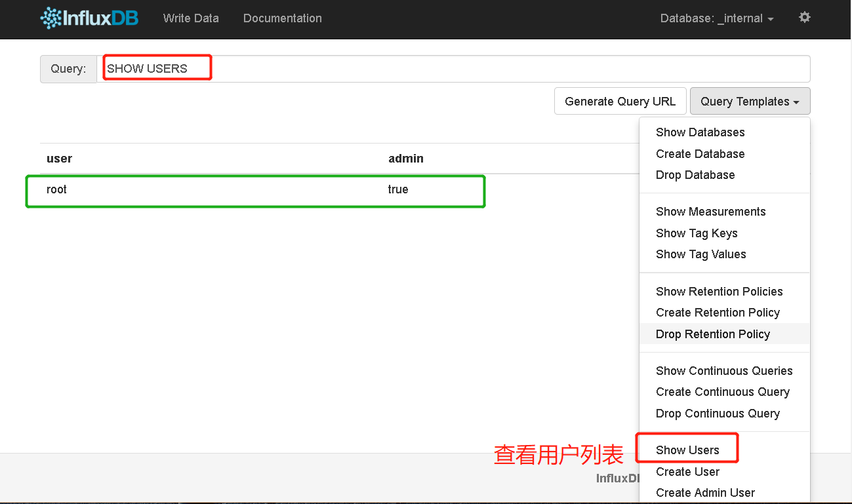Click the 'user' column header
Image resolution: width=852 pixels, height=504 pixels.
[x=59, y=159]
